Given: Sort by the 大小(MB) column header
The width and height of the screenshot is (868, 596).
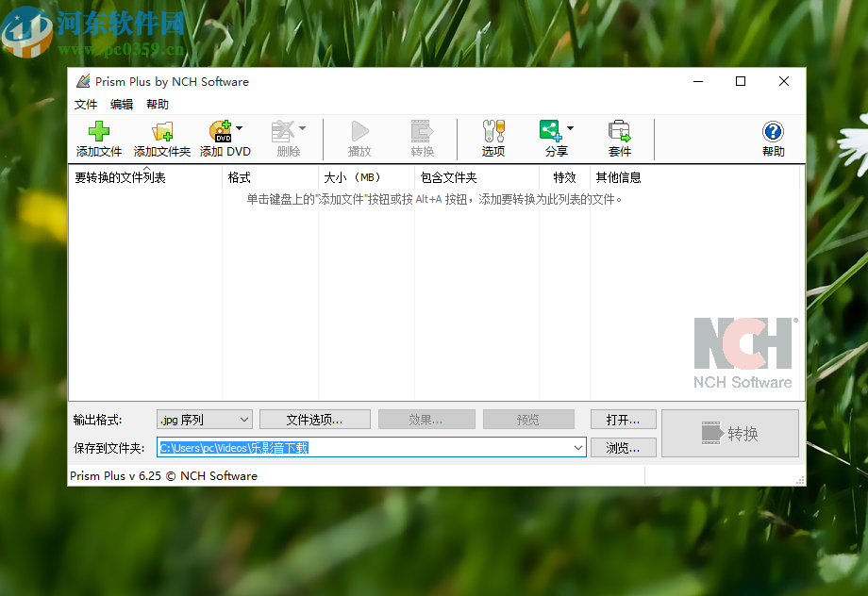Looking at the screenshot, I should [354, 176].
